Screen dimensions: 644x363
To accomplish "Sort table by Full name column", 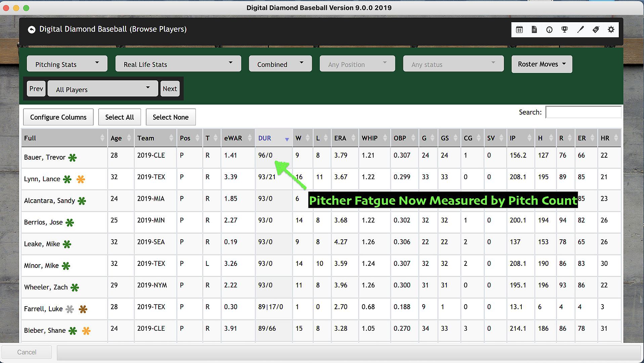I will click(64, 138).
